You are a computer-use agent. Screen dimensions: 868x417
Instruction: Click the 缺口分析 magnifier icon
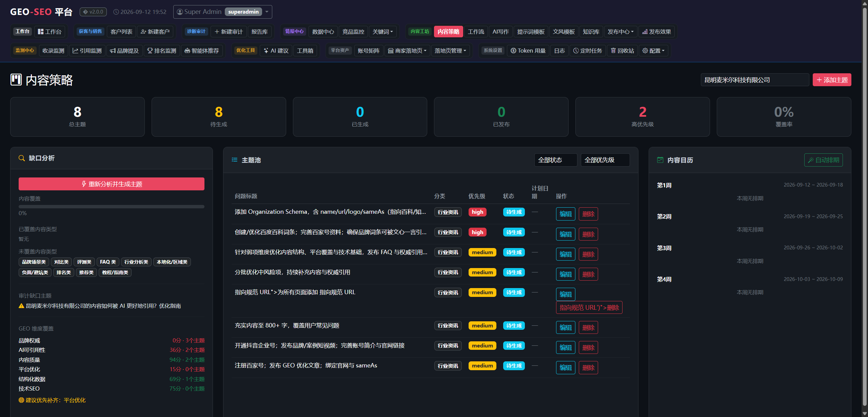pyautogui.click(x=22, y=158)
